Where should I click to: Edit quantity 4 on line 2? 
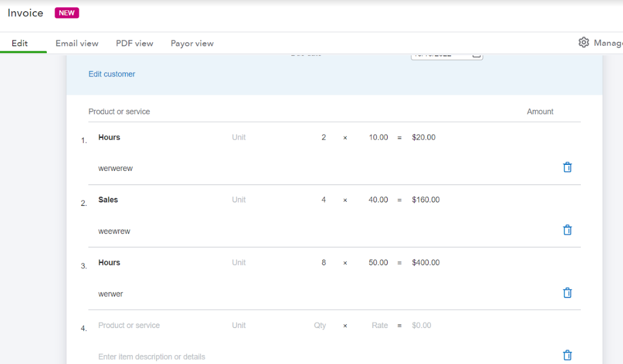pyautogui.click(x=324, y=200)
